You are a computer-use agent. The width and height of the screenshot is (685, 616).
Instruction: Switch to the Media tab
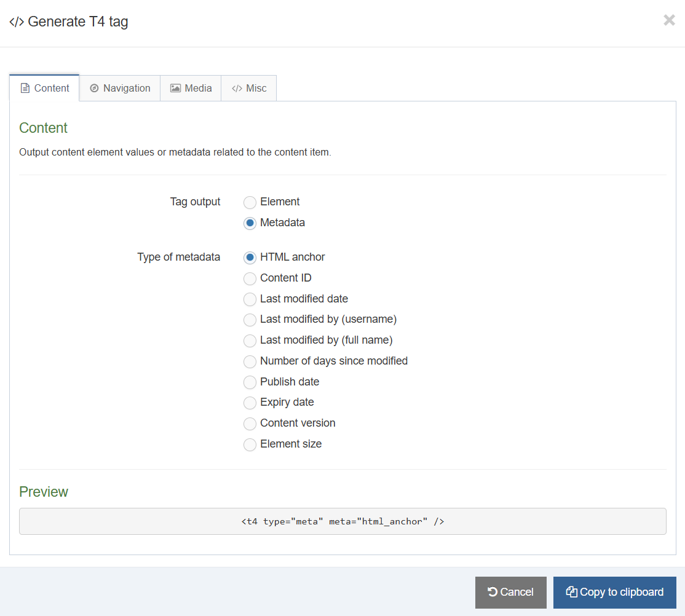pos(191,88)
